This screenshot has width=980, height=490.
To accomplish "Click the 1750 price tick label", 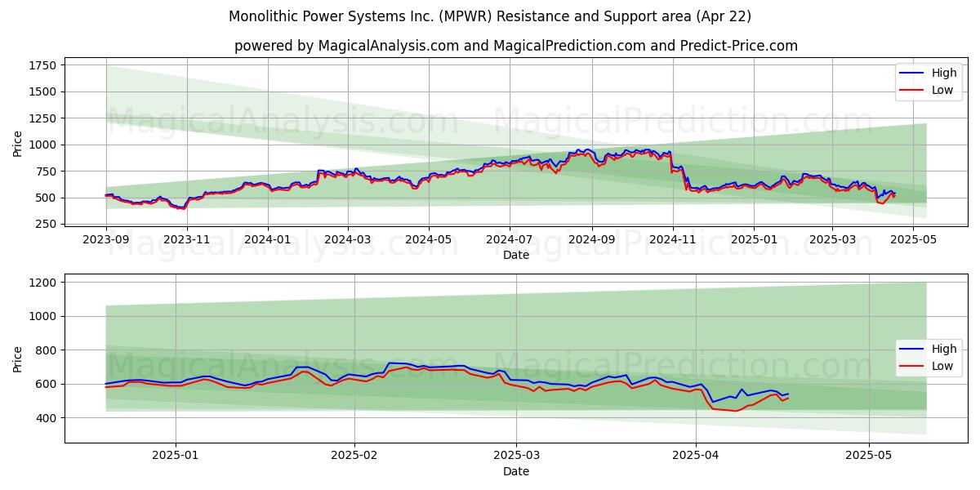I will pyautogui.click(x=42, y=65).
